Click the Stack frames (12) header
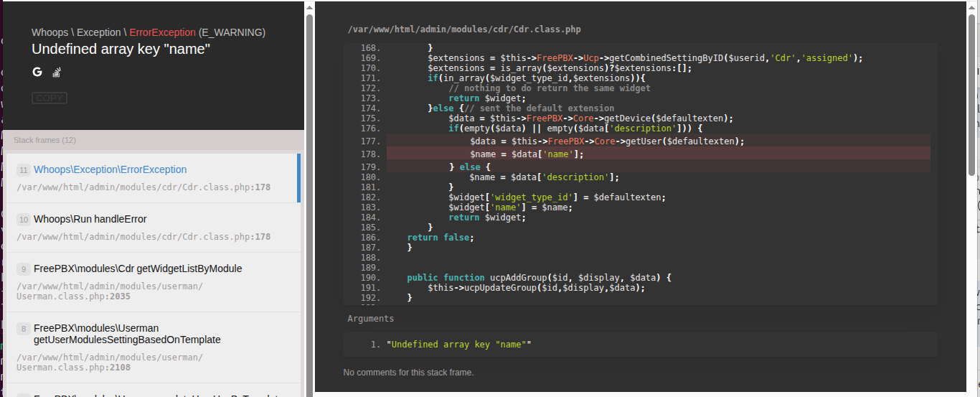980x397 pixels. pyautogui.click(x=44, y=140)
